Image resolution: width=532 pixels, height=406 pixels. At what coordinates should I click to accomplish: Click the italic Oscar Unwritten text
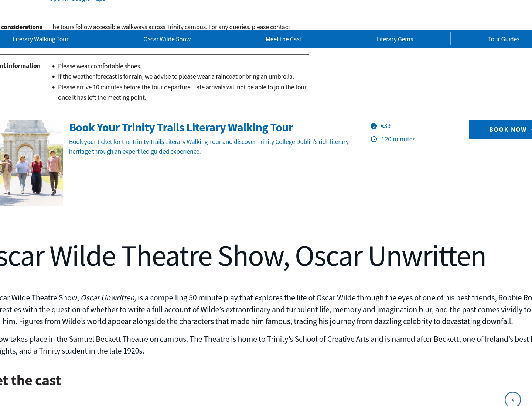click(109, 298)
